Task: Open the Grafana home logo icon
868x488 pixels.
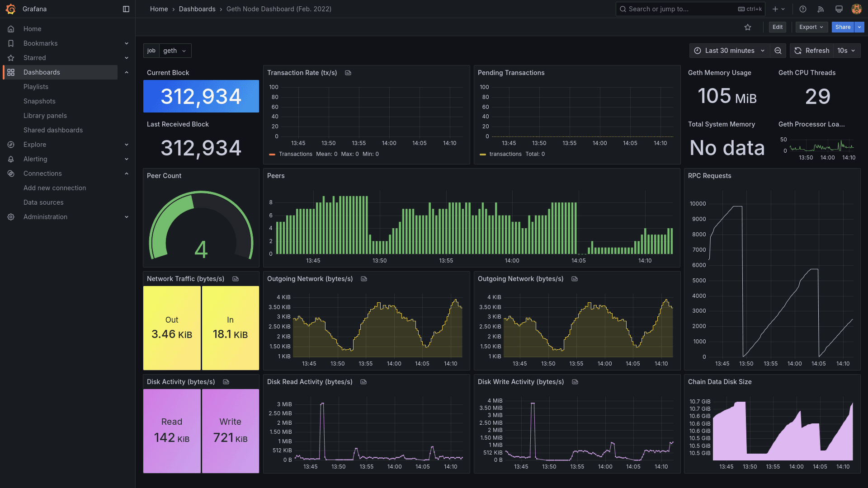Action: pyautogui.click(x=11, y=9)
